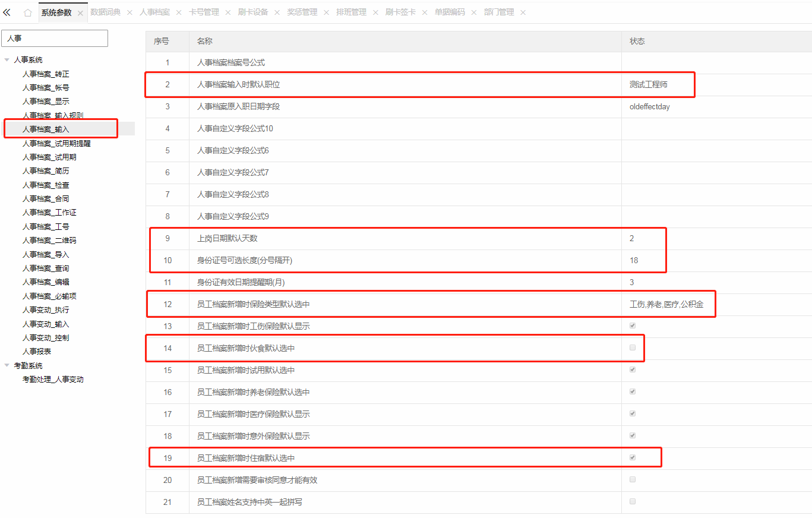Uncheck 员工档案新增时住宿默认选中 checkbox

pyautogui.click(x=633, y=457)
